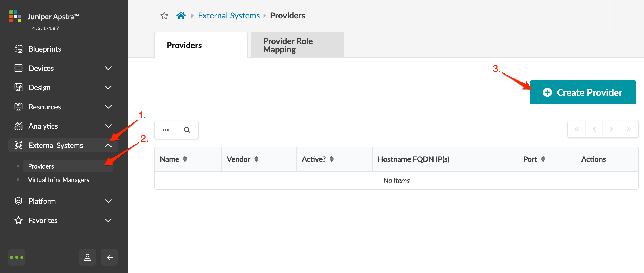
Task: Open External Systems breadcrumb link
Action: pyautogui.click(x=229, y=16)
